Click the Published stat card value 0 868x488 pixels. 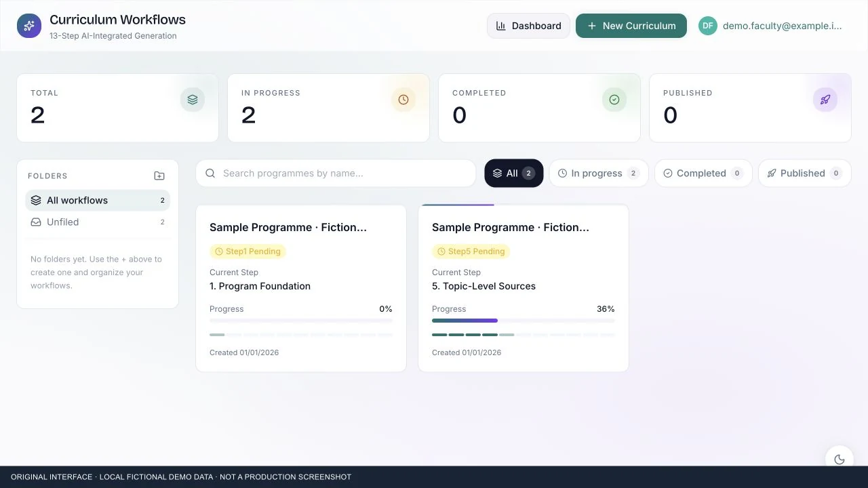(x=671, y=115)
